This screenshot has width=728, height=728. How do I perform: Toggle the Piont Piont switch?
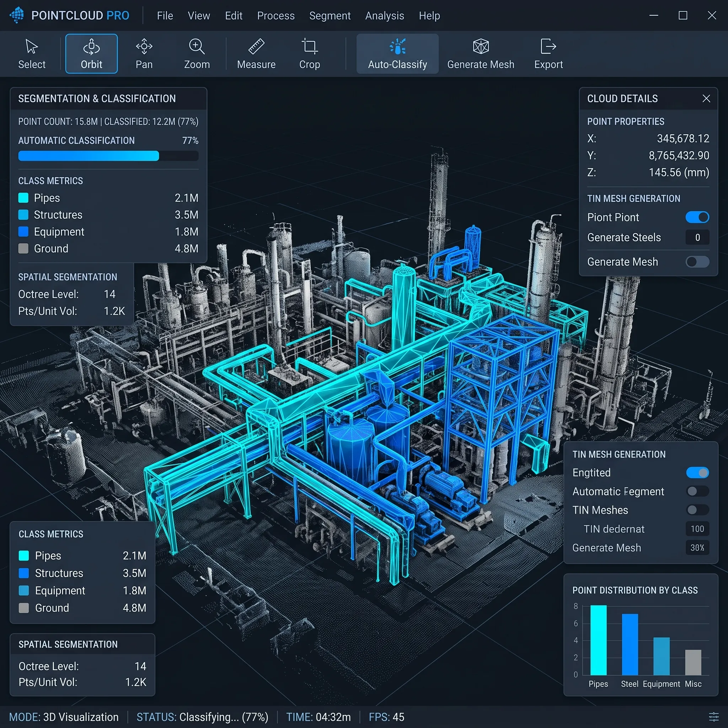pyautogui.click(x=697, y=217)
